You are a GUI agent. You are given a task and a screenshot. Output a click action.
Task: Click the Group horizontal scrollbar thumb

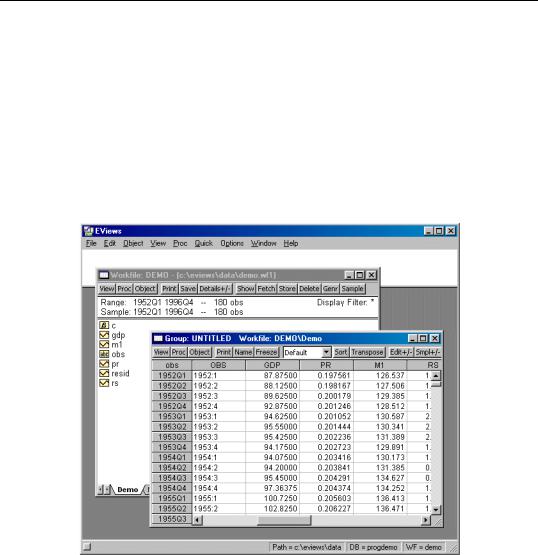[284, 520]
